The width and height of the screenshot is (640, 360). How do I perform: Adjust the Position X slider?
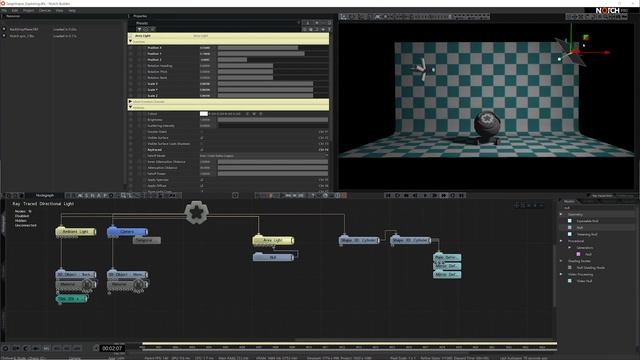pos(273,48)
